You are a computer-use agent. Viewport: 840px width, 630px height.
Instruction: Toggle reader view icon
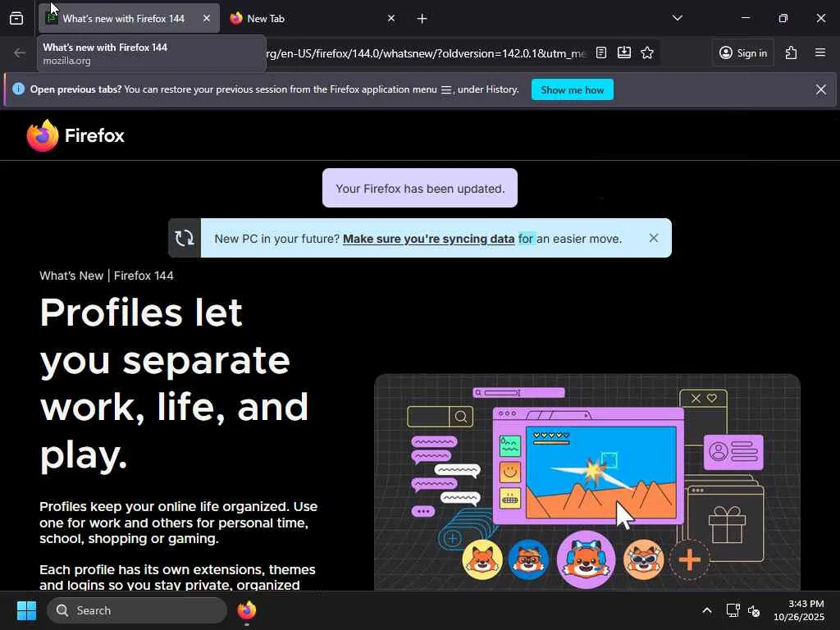pos(601,52)
